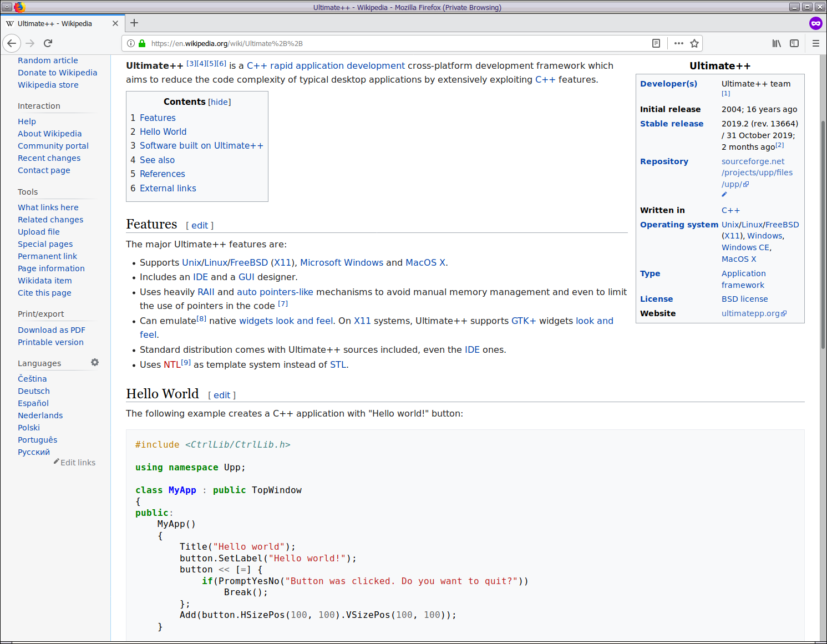Click citation [7] superscript
This screenshot has width=827, height=644.
[x=283, y=303]
